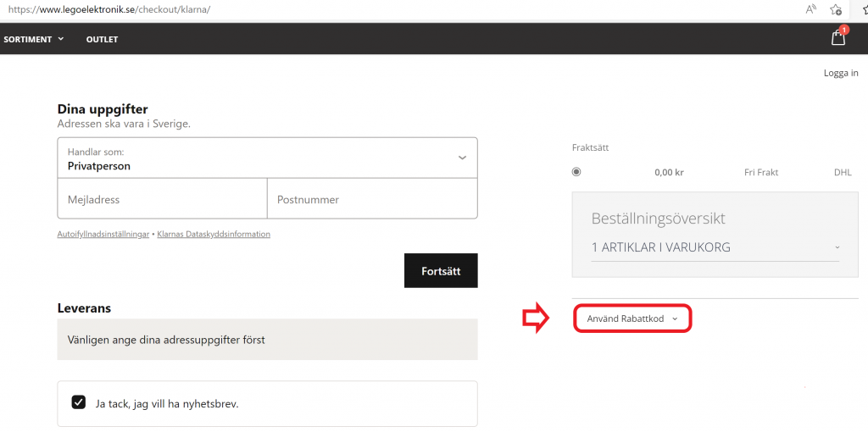868x432 pixels.
Task: Click the Mejladress input field
Action: coord(162,200)
